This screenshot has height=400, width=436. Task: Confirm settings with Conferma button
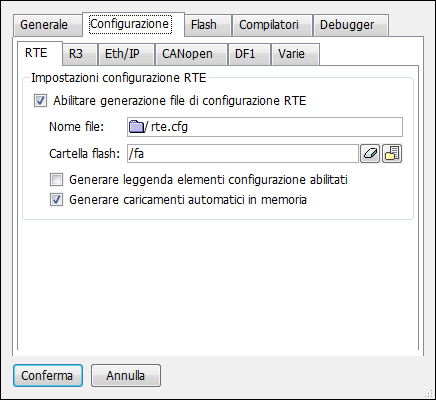(x=48, y=376)
